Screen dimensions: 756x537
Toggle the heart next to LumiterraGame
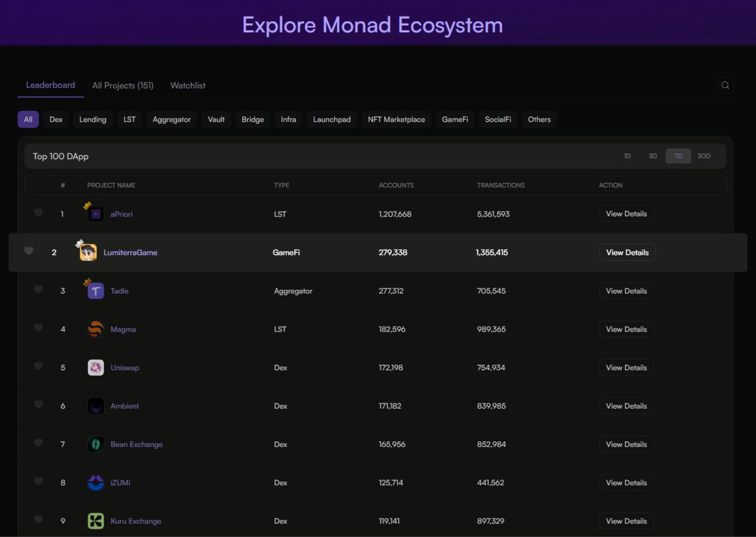pyautogui.click(x=29, y=251)
